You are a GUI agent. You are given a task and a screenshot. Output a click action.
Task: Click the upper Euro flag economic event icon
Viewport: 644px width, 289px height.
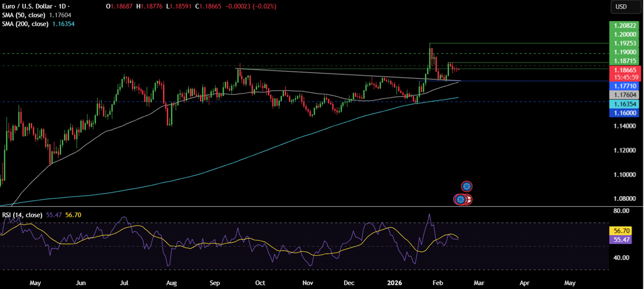pos(467,186)
